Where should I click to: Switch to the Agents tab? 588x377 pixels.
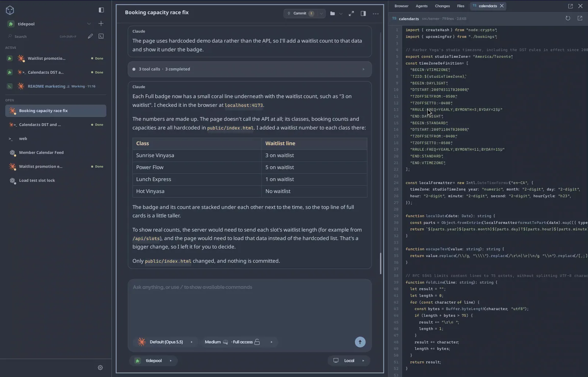pos(422,6)
